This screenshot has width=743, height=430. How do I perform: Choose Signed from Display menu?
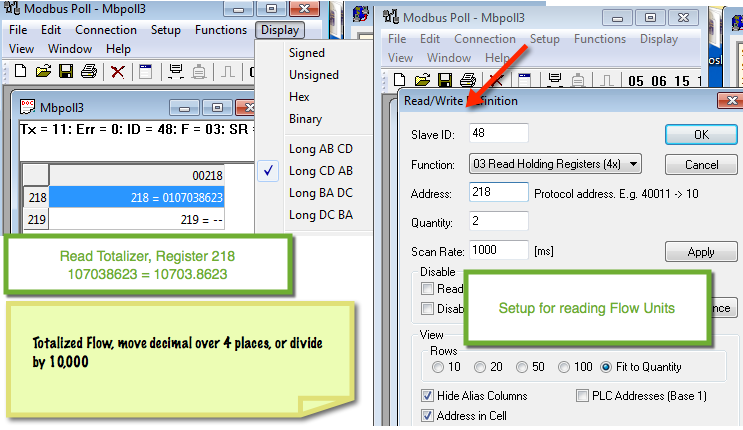tap(307, 53)
